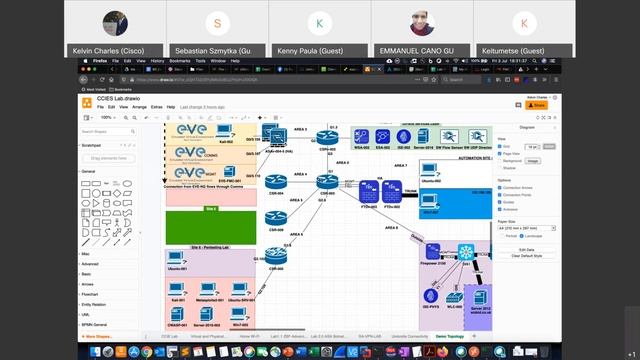Expand the UML shapes section
This screenshot has height=360, width=640.
(85, 315)
